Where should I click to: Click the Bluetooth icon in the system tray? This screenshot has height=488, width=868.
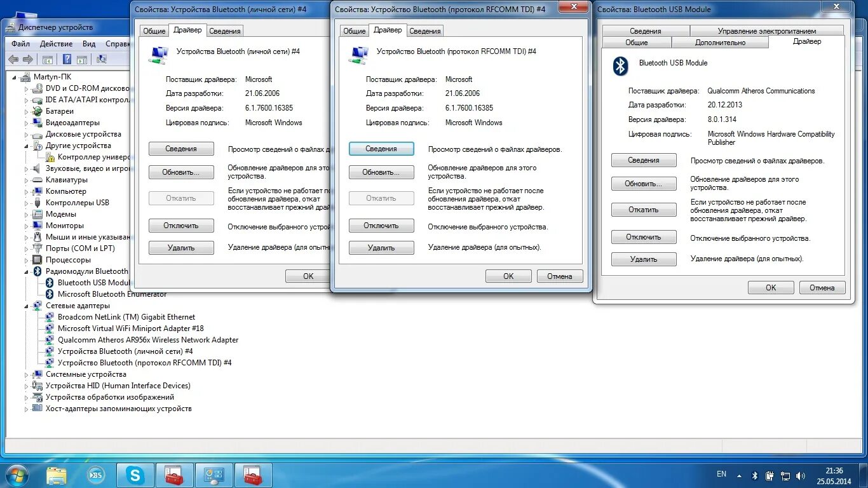(x=754, y=475)
